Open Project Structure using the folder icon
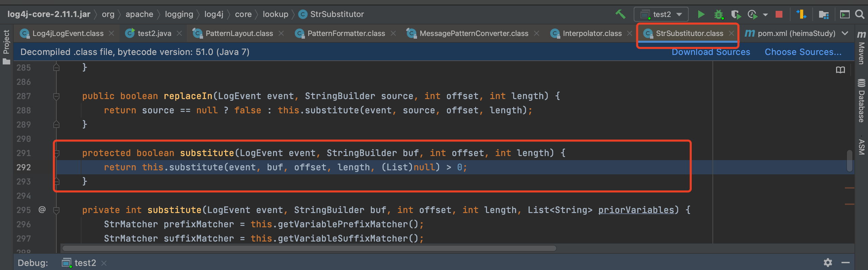 824,14
